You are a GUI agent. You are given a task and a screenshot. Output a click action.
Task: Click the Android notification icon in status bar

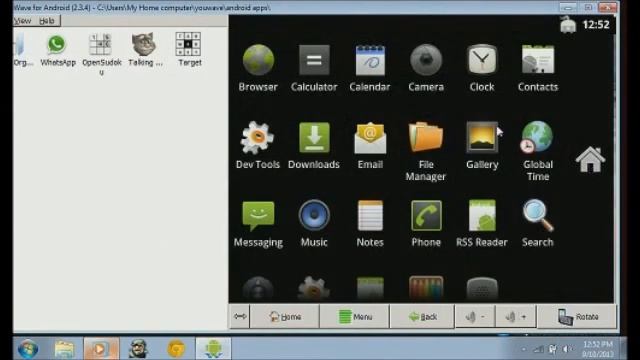568,24
